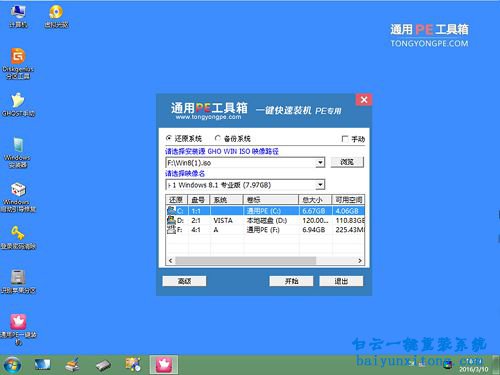Viewport: 500px width, 375px height.
Task: Select the C: 1:1 partition row
Action: pyautogui.click(x=265, y=211)
